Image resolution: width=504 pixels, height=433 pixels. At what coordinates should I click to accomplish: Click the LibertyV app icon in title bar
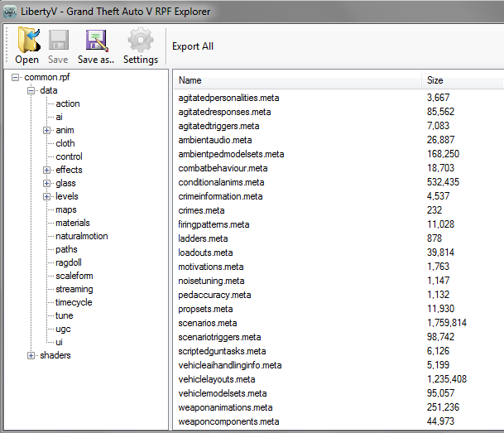[x=11, y=11]
